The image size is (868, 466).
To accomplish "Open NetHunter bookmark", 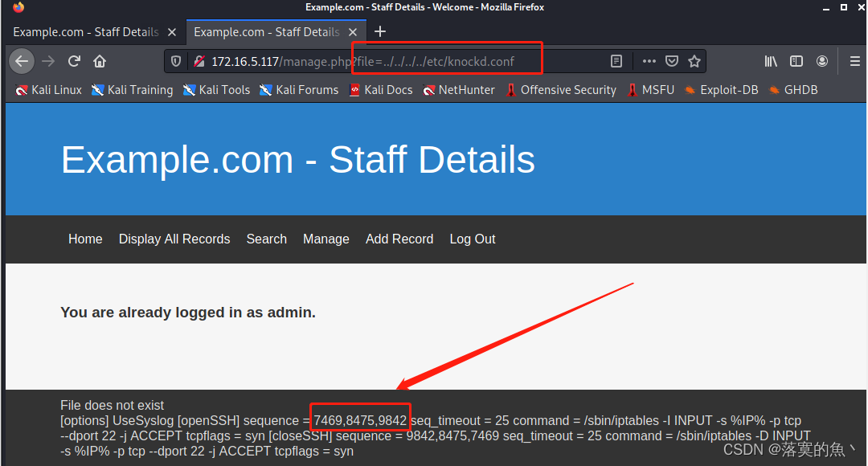I will pos(458,90).
